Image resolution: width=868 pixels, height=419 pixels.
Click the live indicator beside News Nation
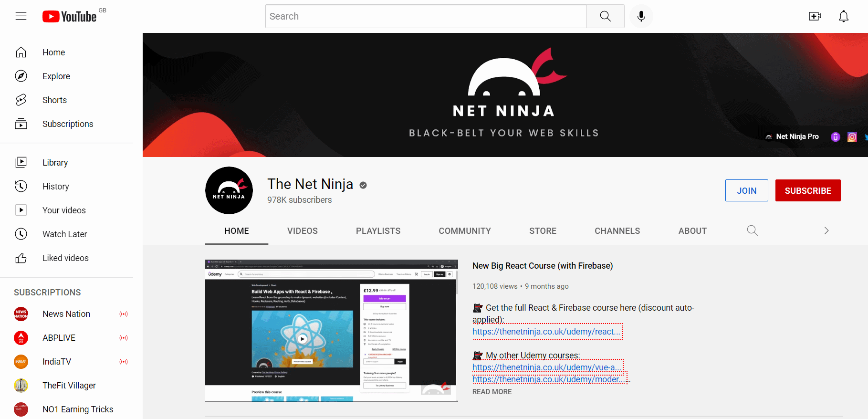[x=124, y=314]
